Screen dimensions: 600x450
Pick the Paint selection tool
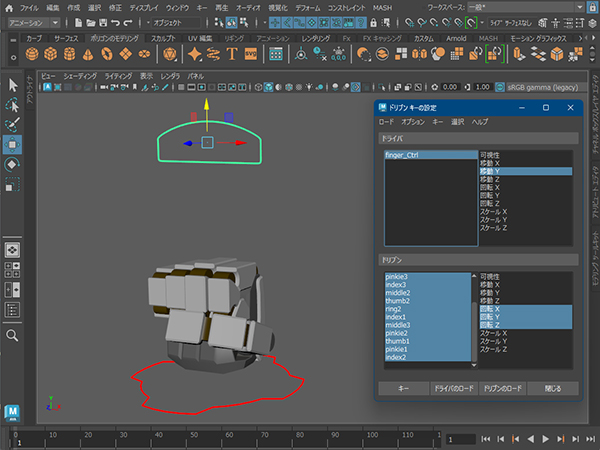click(14, 125)
